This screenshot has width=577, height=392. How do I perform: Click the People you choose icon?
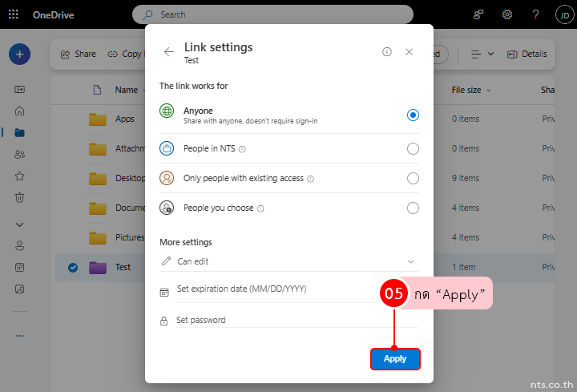[167, 208]
